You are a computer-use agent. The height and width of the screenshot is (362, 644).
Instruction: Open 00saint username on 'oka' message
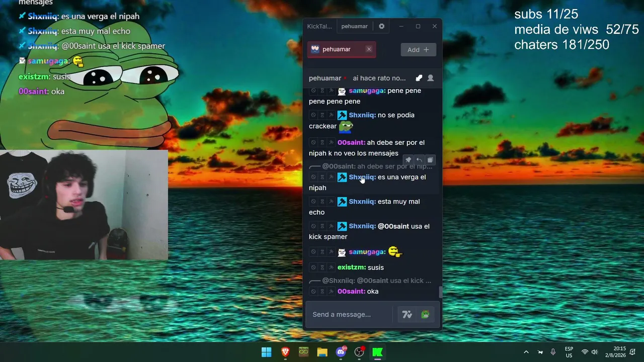click(352, 292)
